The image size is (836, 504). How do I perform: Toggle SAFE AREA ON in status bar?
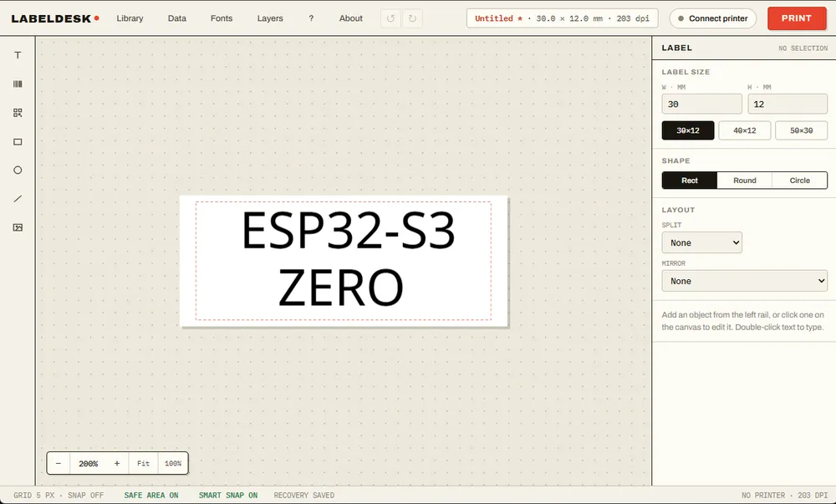[151, 496]
